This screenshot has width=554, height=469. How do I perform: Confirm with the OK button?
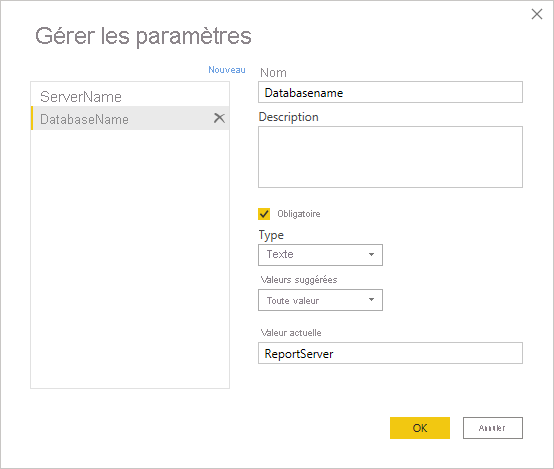click(x=420, y=428)
